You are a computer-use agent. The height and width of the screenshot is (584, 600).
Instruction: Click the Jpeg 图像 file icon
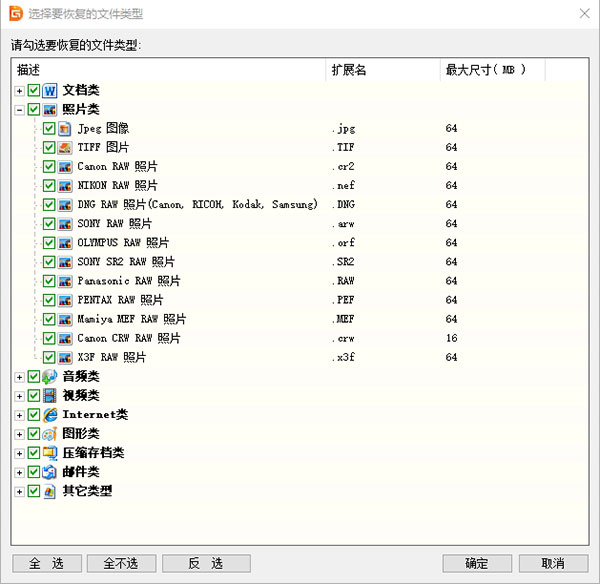click(65, 129)
